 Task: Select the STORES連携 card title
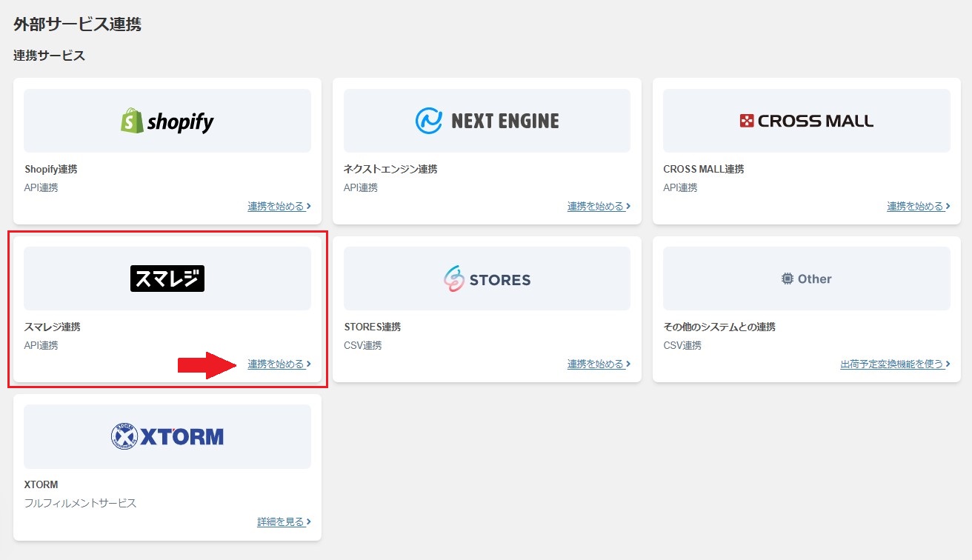pyautogui.click(x=373, y=327)
